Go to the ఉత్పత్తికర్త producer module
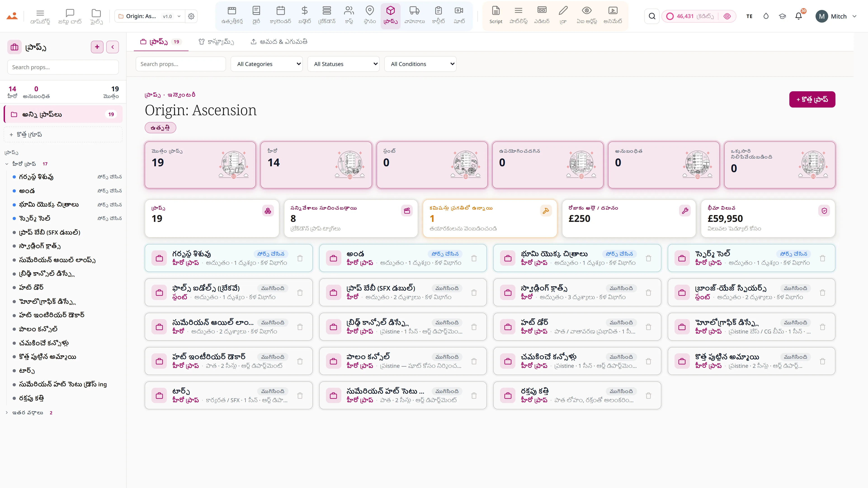Screen dimensions: 868x488 [x=232, y=16]
